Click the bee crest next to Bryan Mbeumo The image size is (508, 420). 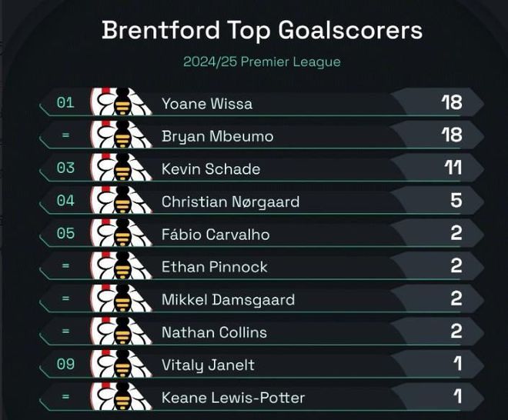tap(121, 136)
